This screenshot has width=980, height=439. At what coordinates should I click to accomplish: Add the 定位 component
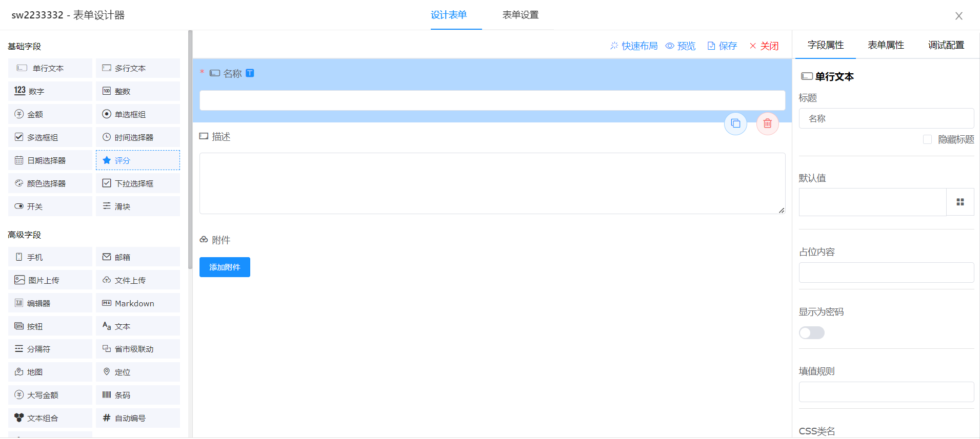tap(137, 372)
